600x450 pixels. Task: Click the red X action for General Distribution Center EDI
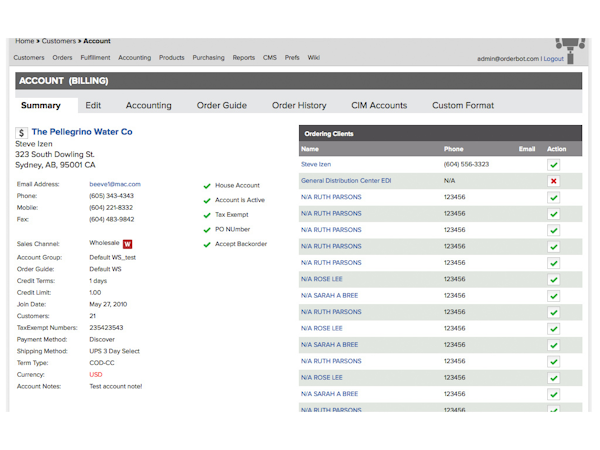(x=554, y=181)
